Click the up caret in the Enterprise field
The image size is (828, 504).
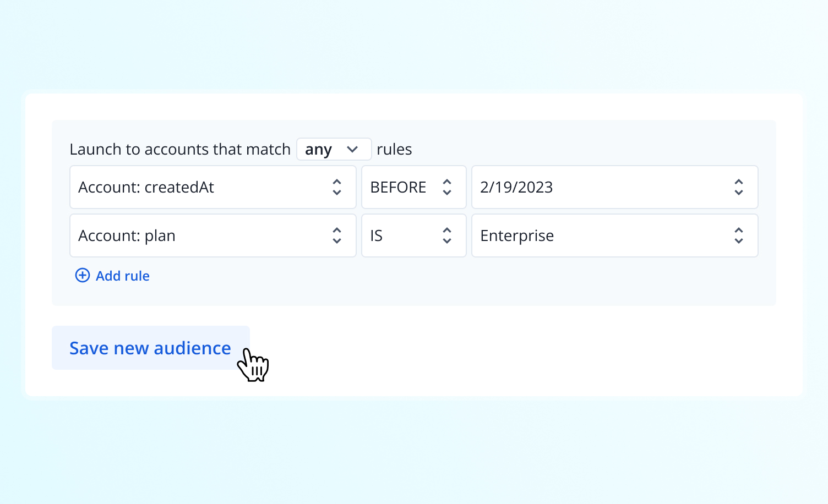(x=739, y=231)
